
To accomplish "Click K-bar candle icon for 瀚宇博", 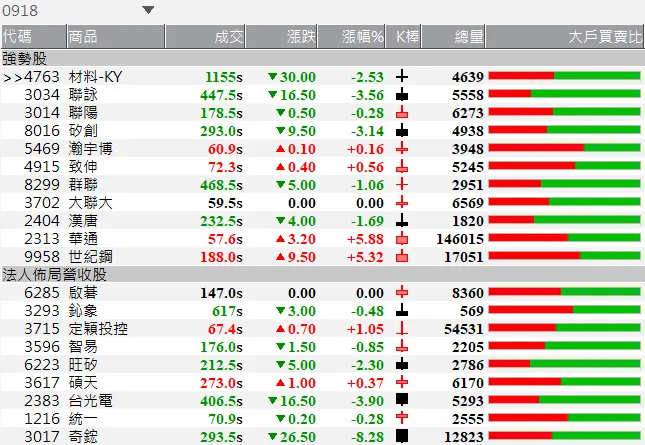I will pyautogui.click(x=402, y=149).
